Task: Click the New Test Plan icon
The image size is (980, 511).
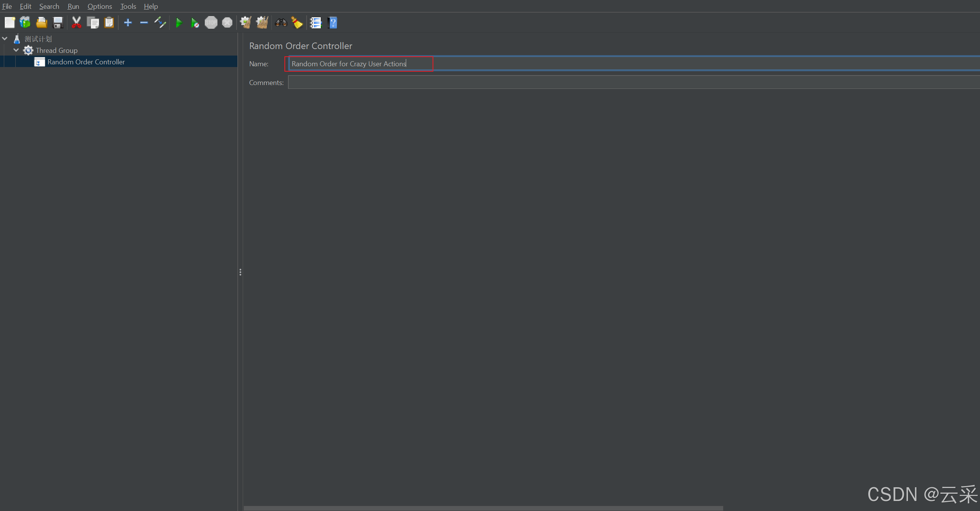Action: click(x=10, y=23)
